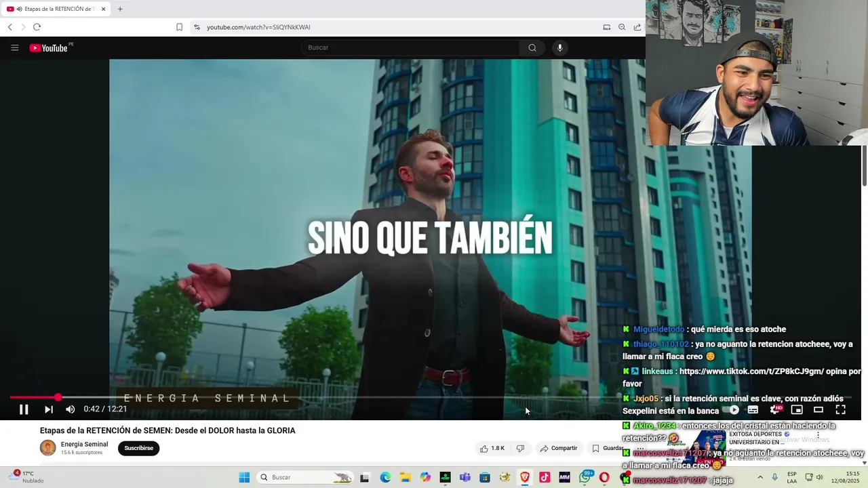Open a new browser tab

coord(120,9)
